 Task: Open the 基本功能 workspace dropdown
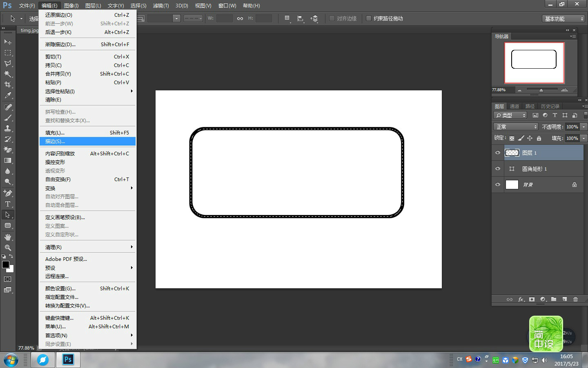tap(564, 19)
